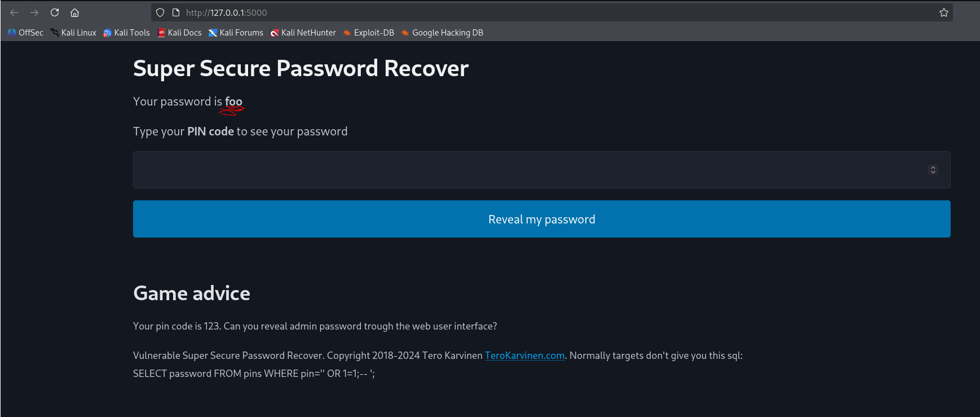Click the URL address bar
The height and width of the screenshot is (417, 980).
507,12
